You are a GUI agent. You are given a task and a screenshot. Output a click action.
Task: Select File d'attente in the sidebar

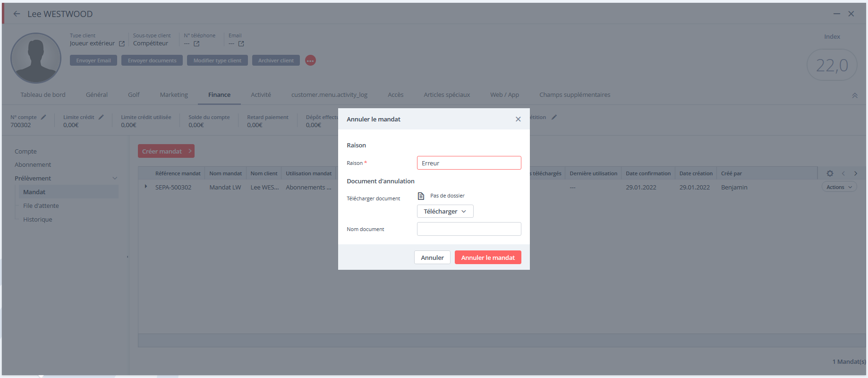tap(41, 206)
